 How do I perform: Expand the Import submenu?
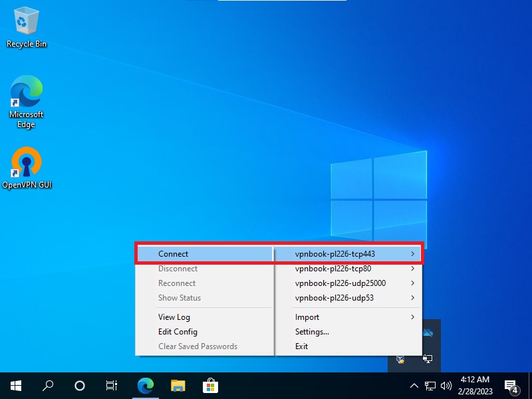[x=348, y=317]
